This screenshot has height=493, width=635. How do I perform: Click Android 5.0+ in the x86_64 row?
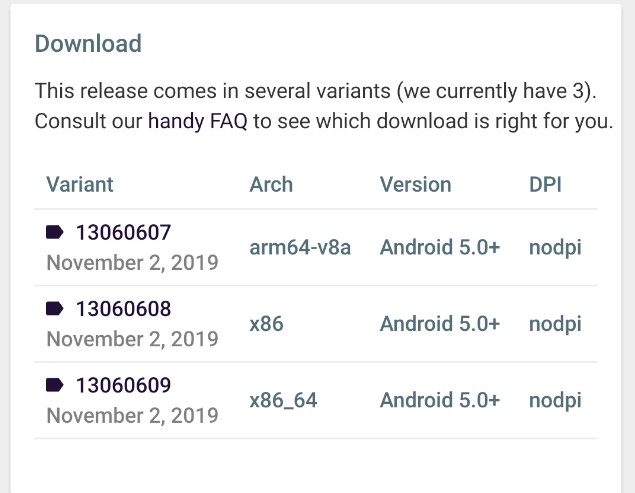click(x=440, y=400)
